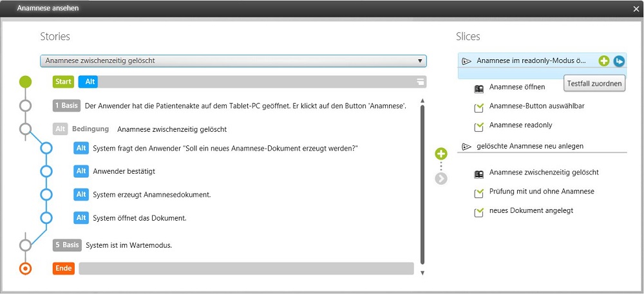
Task: Select the orange Ende node circle
Action: point(26,268)
